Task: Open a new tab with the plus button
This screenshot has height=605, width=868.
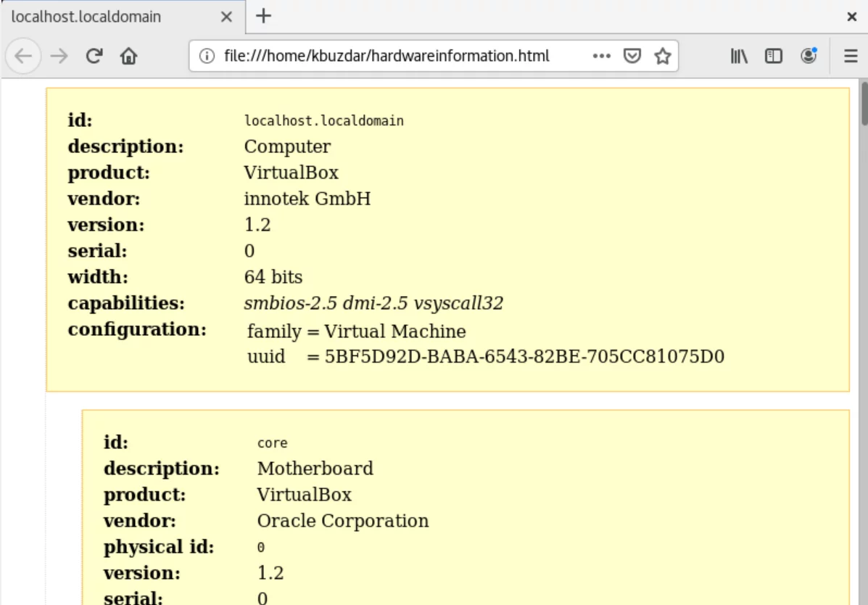Action: click(263, 16)
